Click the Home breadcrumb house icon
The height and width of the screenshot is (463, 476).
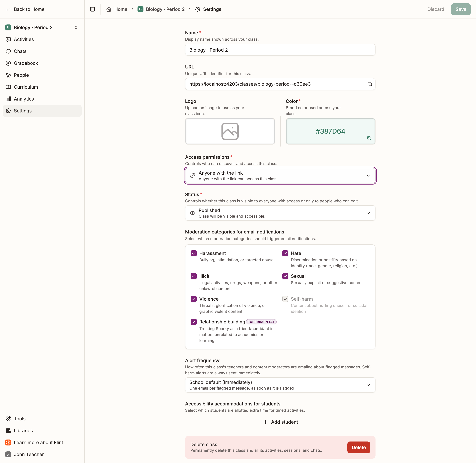point(109,9)
